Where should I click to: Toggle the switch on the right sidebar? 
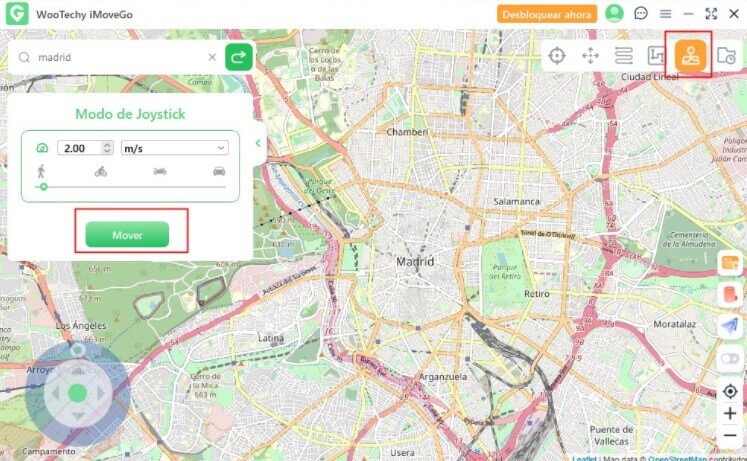tap(729, 358)
